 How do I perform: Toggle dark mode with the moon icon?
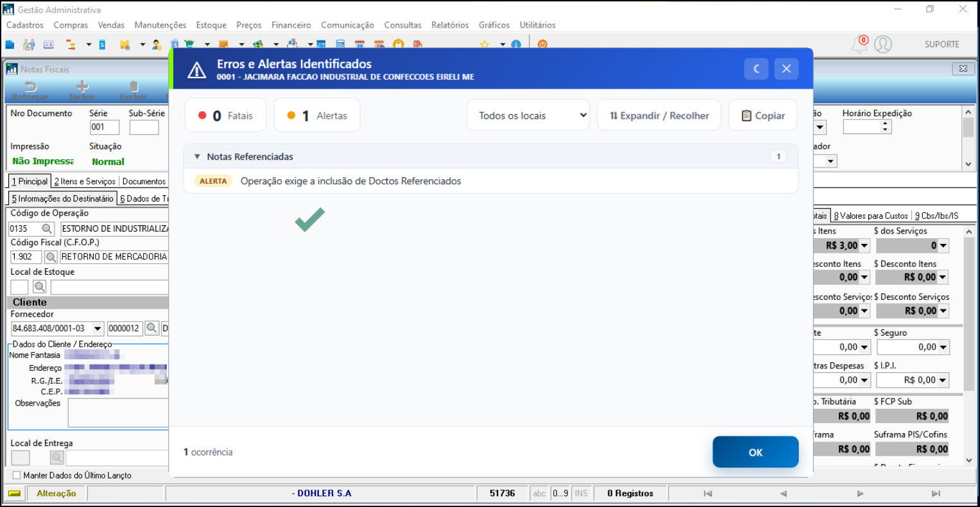coord(757,69)
